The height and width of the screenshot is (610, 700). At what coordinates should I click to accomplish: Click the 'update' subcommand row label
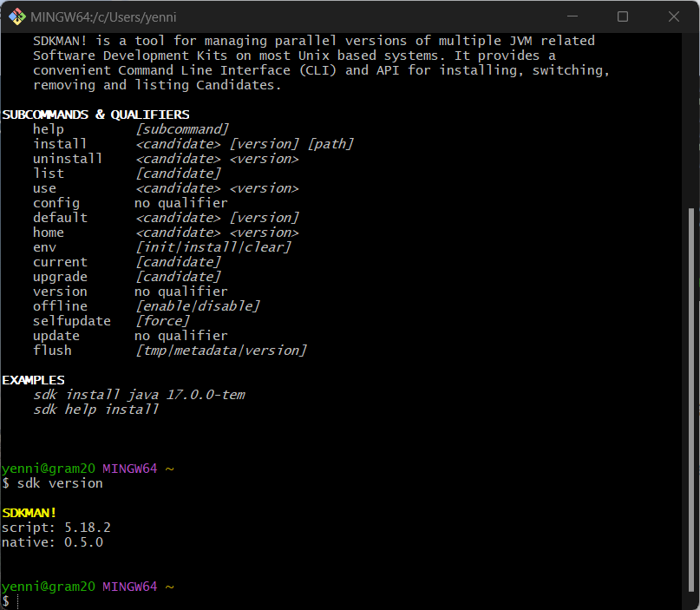pyautogui.click(x=56, y=336)
